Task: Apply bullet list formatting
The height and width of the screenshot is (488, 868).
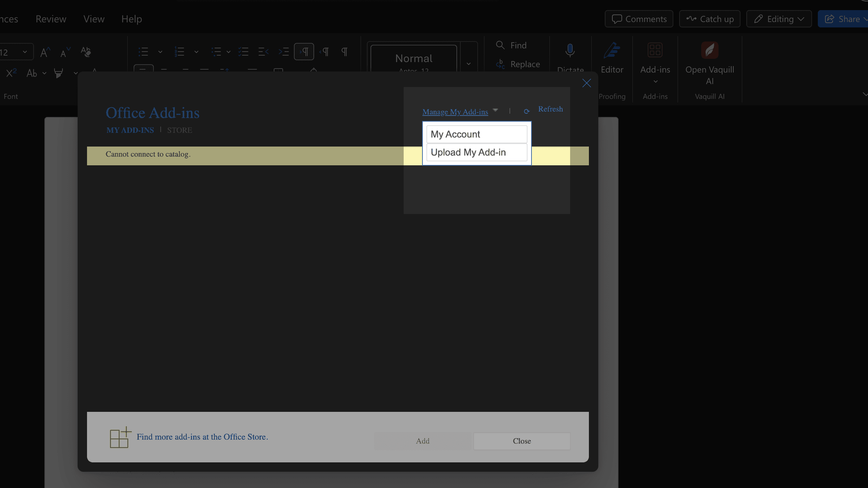Action: click(x=143, y=52)
